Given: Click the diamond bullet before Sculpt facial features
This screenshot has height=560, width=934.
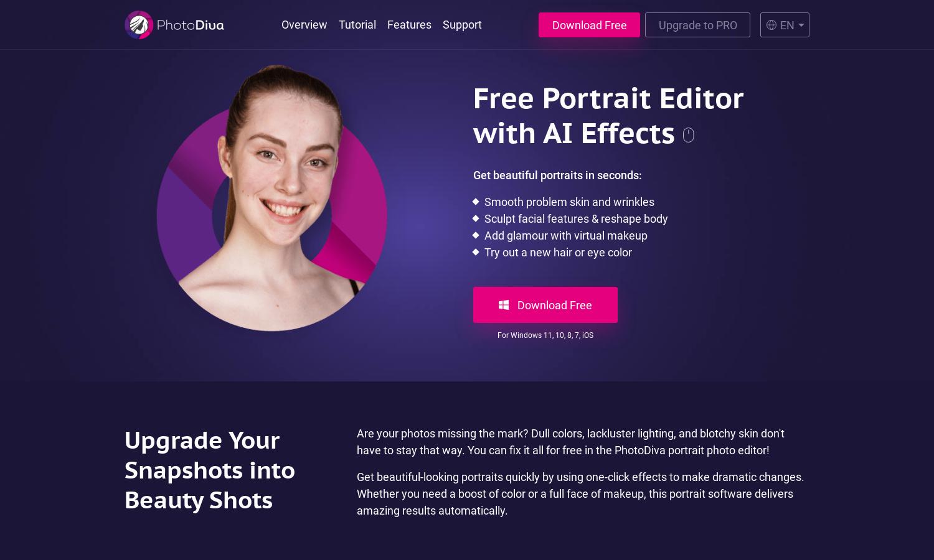Looking at the screenshot, I should tap(476, 218).
